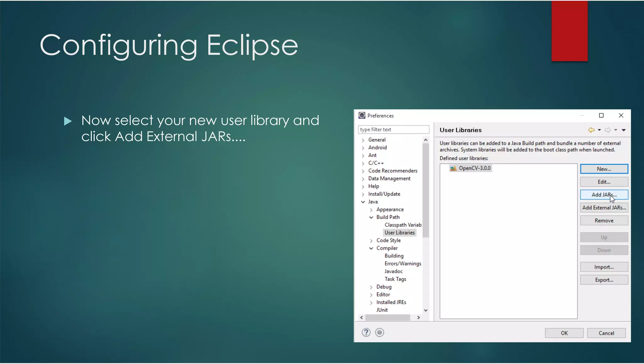Confirm preferences with the OK button
This screenshot has height=364, width=644.
(564, 333)
